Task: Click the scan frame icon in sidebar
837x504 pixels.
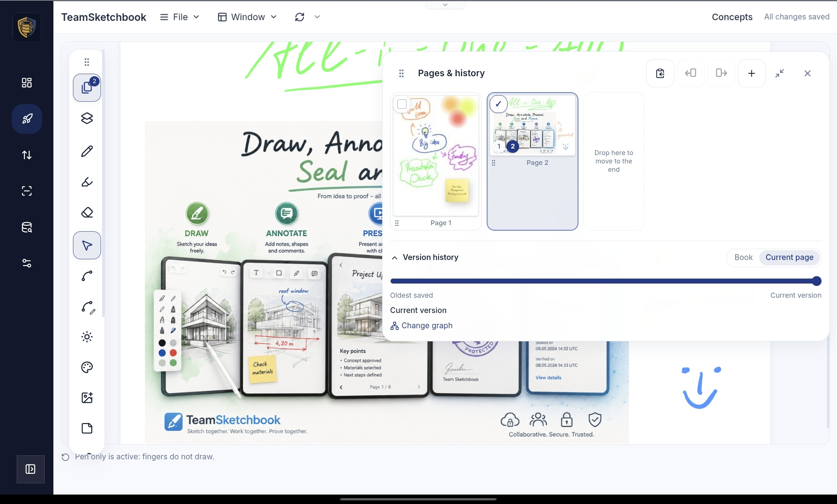Action: 27,191
